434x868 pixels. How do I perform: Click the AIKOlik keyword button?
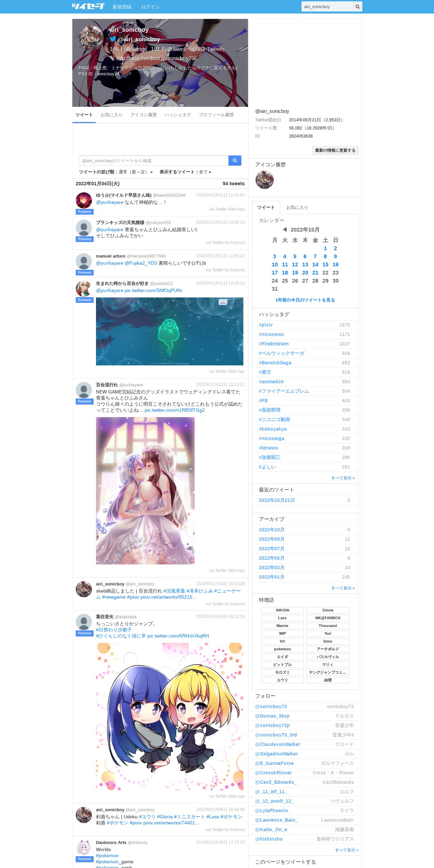[x=283, y=610]
